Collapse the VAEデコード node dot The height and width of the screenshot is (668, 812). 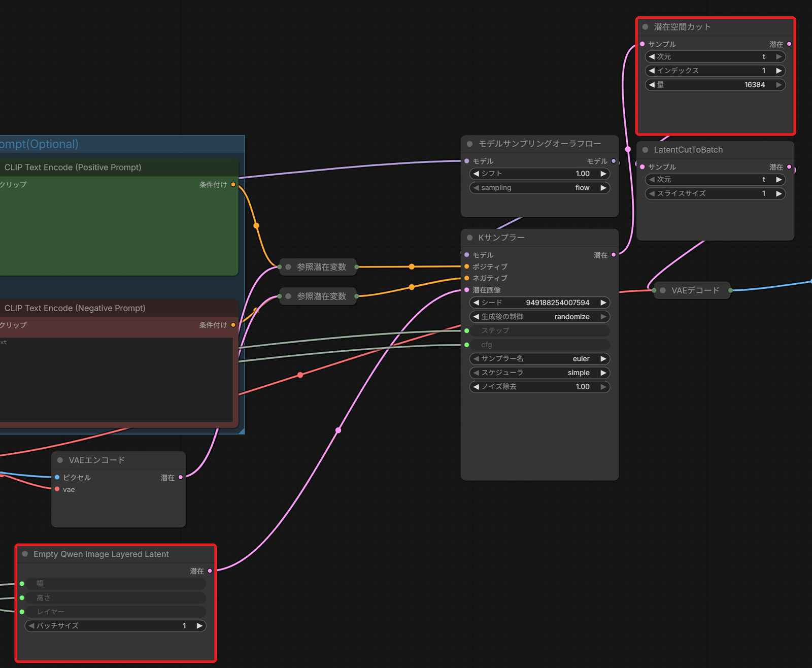point(663,290)
